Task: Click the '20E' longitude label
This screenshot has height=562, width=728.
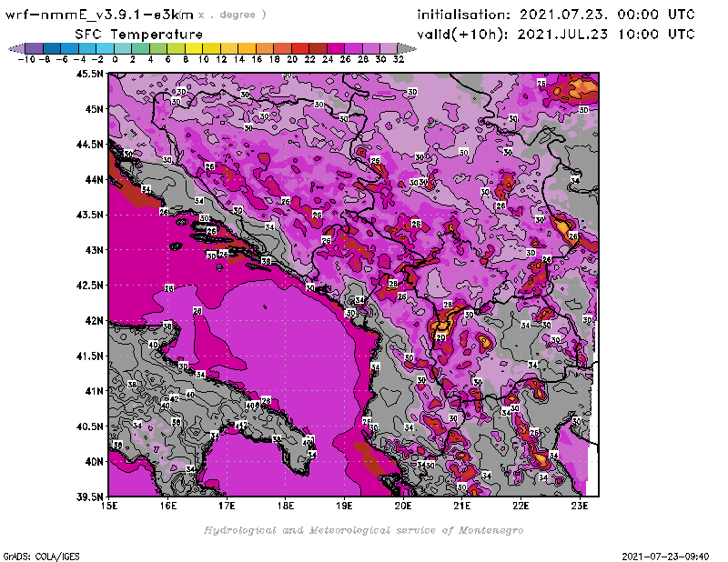Action: pyautogui.click(x=403, y=506)
